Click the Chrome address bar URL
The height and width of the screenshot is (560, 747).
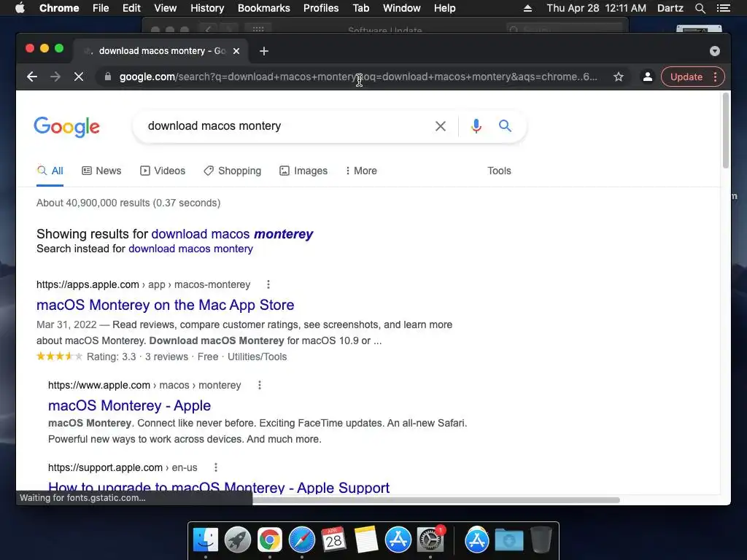pyautogui.click(x=358, y=77)
